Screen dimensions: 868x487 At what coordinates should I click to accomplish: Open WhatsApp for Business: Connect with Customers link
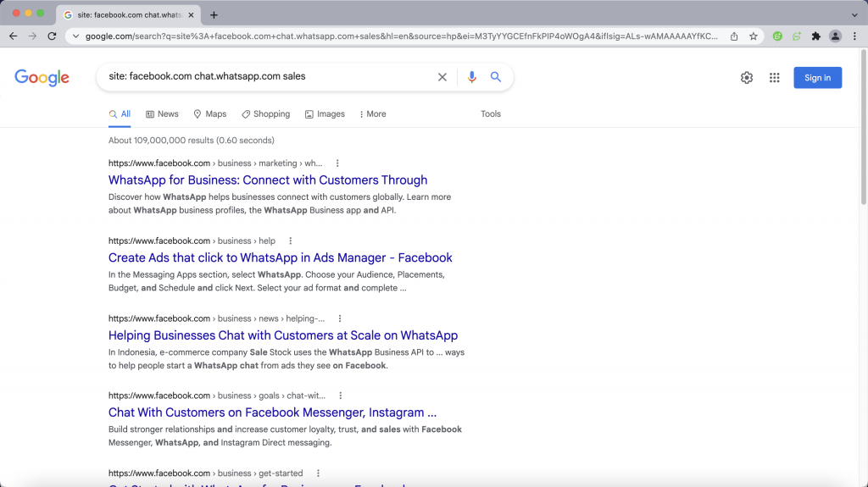click(x=268, y=180)
